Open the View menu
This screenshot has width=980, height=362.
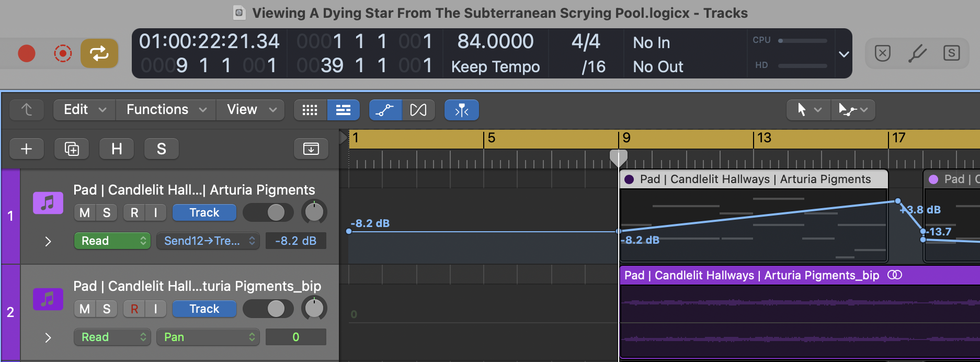pyautogui.click(x=250, y=110)
